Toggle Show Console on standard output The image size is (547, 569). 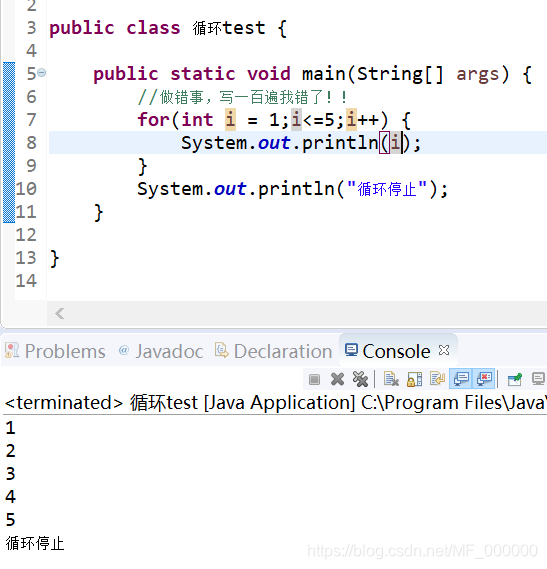461,379
